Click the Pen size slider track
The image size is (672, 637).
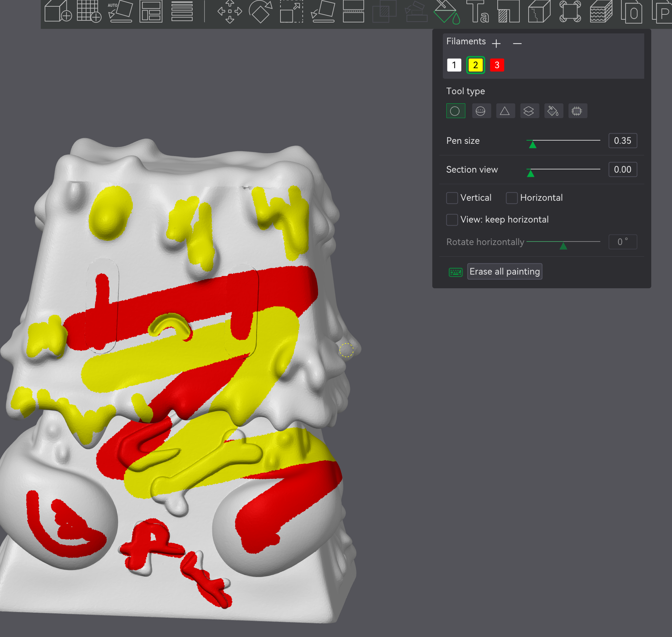point(563,140)
